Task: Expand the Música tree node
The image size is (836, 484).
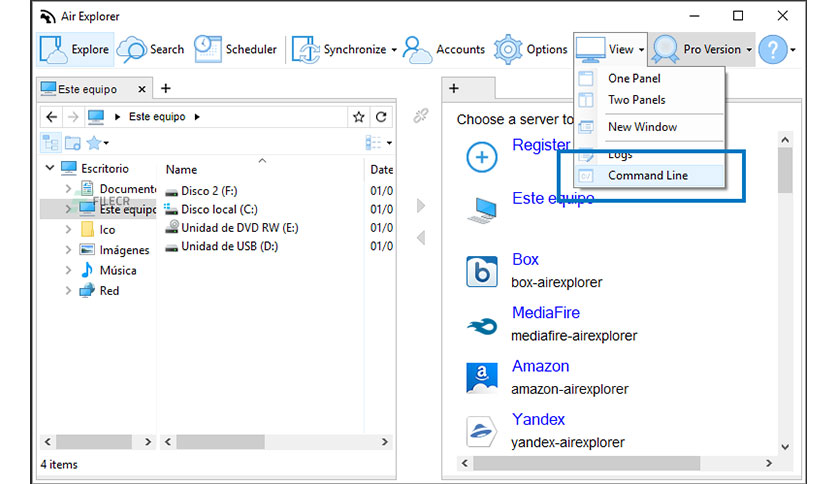Action: (x=68, y=270)
